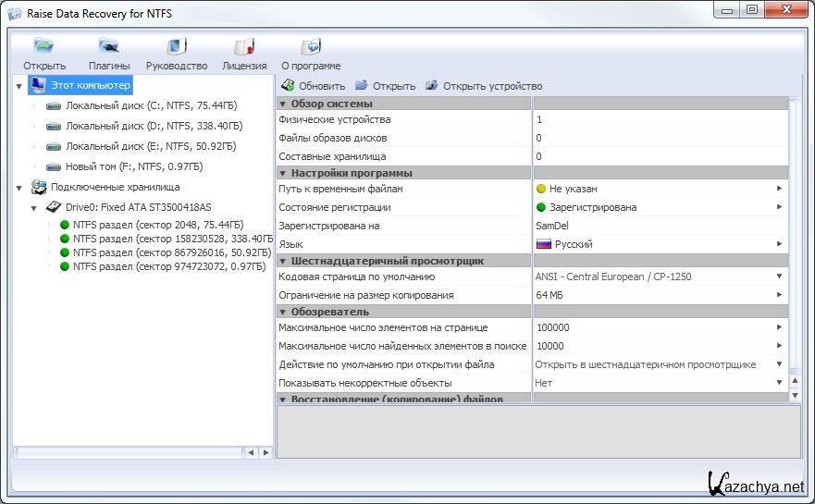
Task: Click the Открыть устройство icon
Action: (x=432, y=86)
